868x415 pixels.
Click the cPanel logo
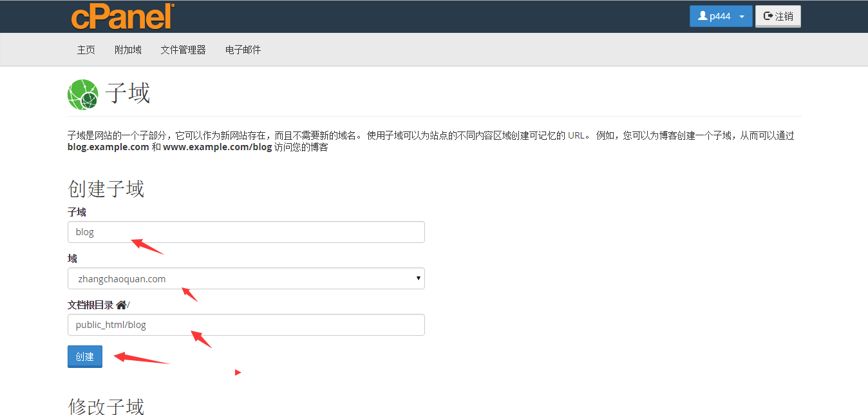122,17
